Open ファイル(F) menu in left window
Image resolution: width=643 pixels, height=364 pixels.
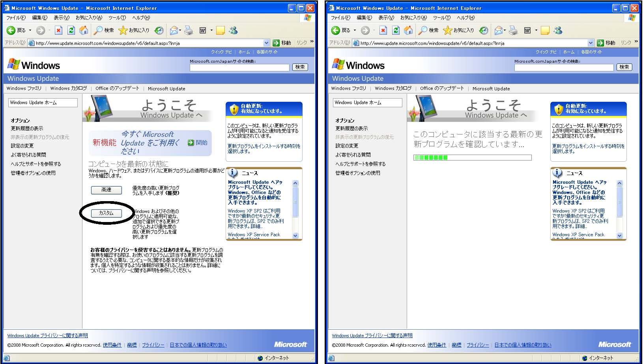(x=16, y=18)
